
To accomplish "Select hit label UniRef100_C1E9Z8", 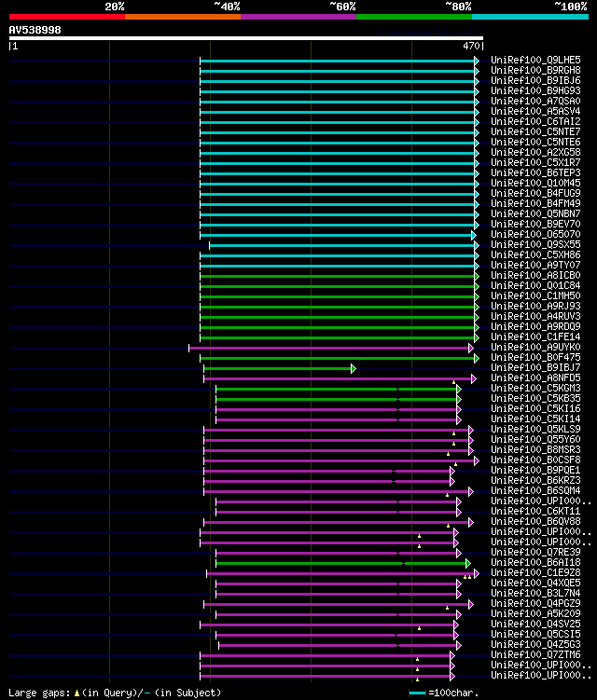I will [x=535, y=573].
